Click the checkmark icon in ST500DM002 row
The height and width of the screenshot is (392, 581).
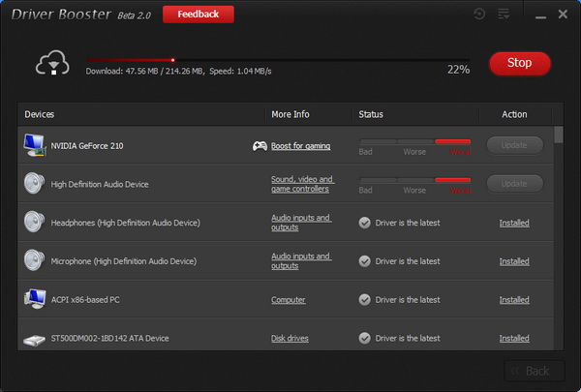pos(365,338)
